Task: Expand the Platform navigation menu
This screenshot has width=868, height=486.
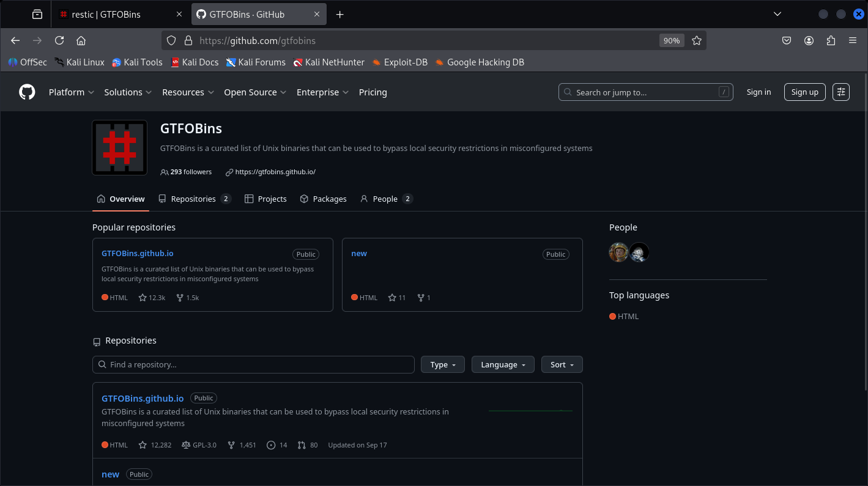Action: point(71,92)
